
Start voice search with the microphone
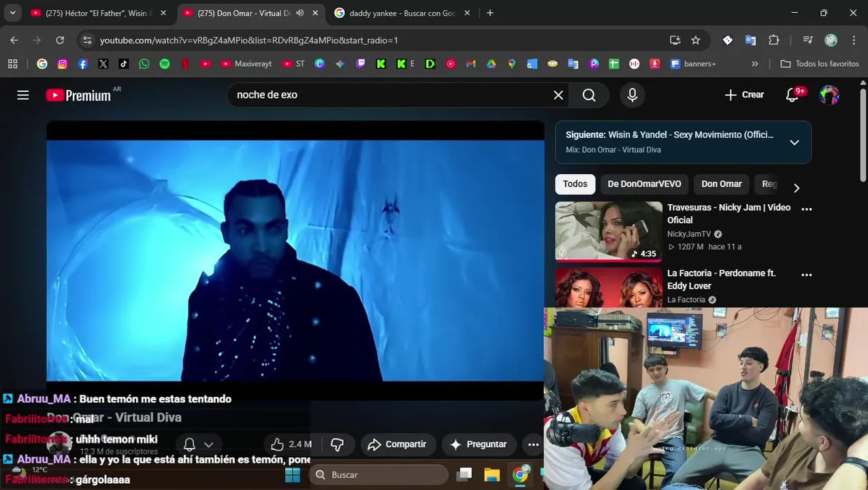(632, 95)
